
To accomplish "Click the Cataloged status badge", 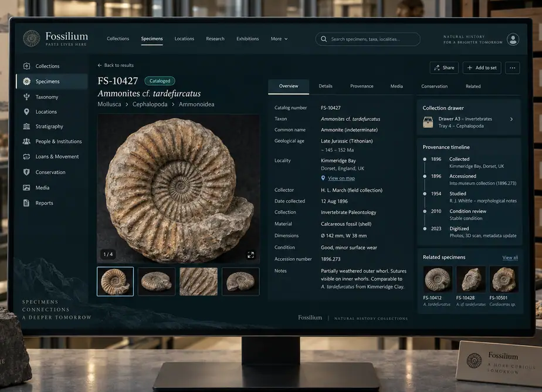I will [160, 81].
